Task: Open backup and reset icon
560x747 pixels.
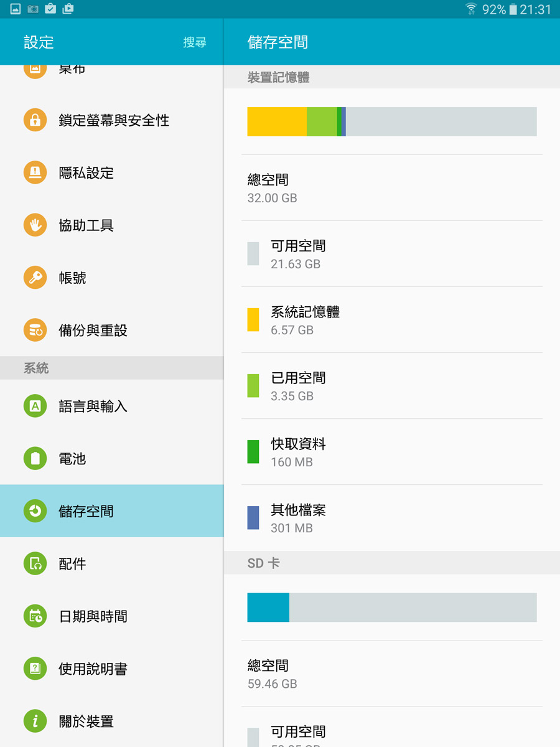Action: (35, 330)
